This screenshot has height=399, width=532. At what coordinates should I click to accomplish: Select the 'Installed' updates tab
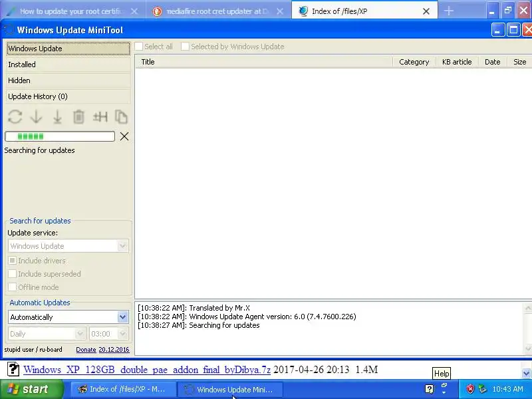tap(68, 65)
